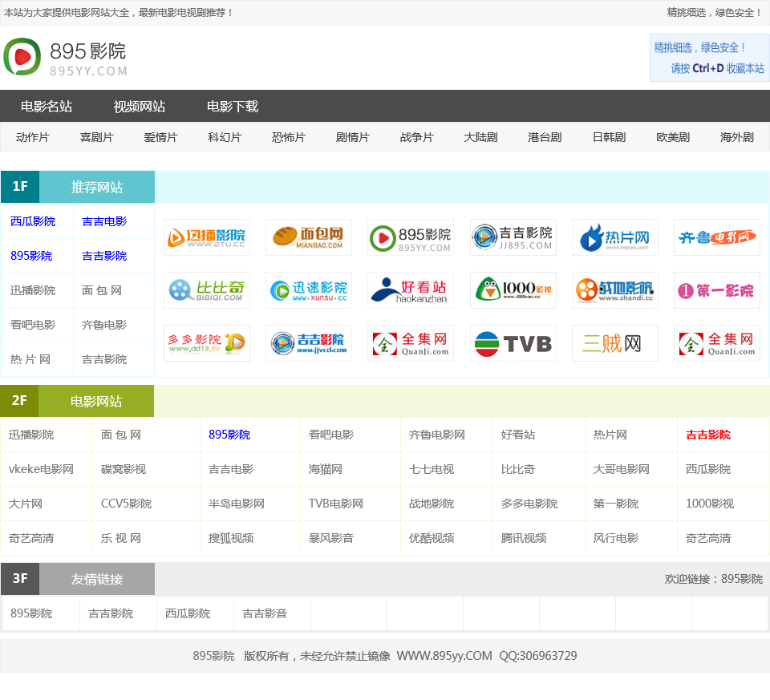Open the 七七电视 link
The image size is (770, 700).
(432, 469)
